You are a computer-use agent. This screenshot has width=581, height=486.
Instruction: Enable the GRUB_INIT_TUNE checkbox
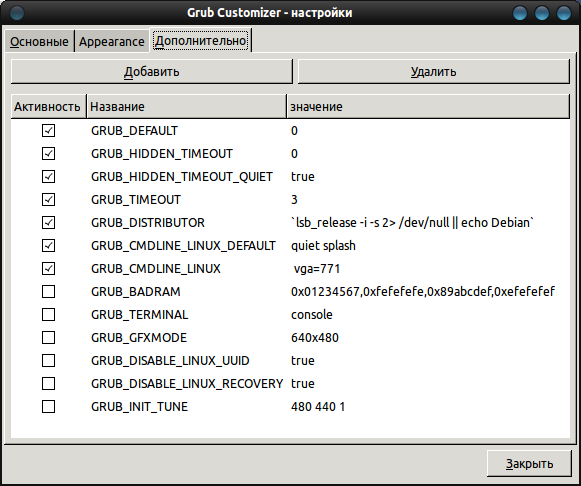pos(49,406)
